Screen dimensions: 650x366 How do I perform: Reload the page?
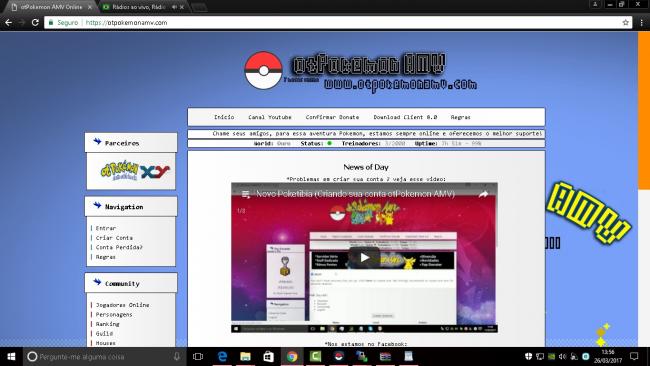(35, 22)
